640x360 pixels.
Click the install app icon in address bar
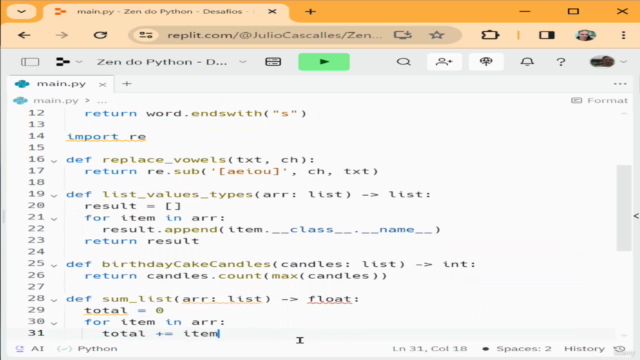pos(402,35)
